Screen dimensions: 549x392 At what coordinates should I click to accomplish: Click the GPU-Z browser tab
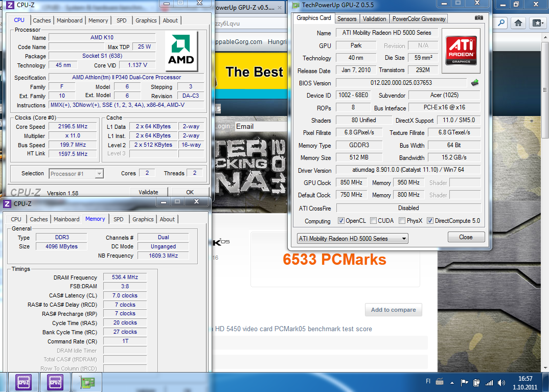click(248, 7)
